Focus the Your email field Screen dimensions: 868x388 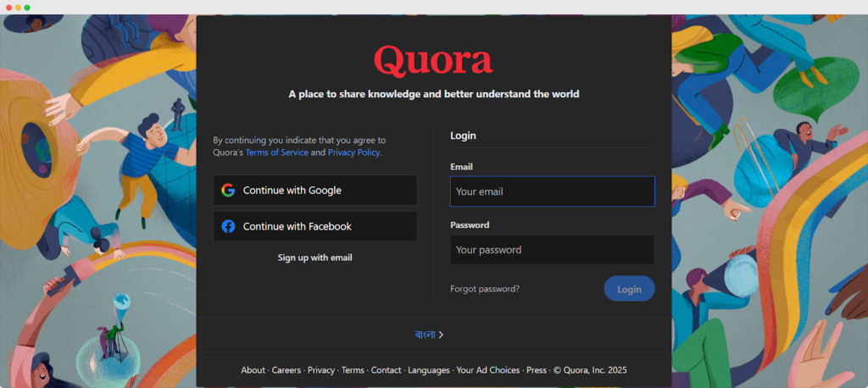552,191
